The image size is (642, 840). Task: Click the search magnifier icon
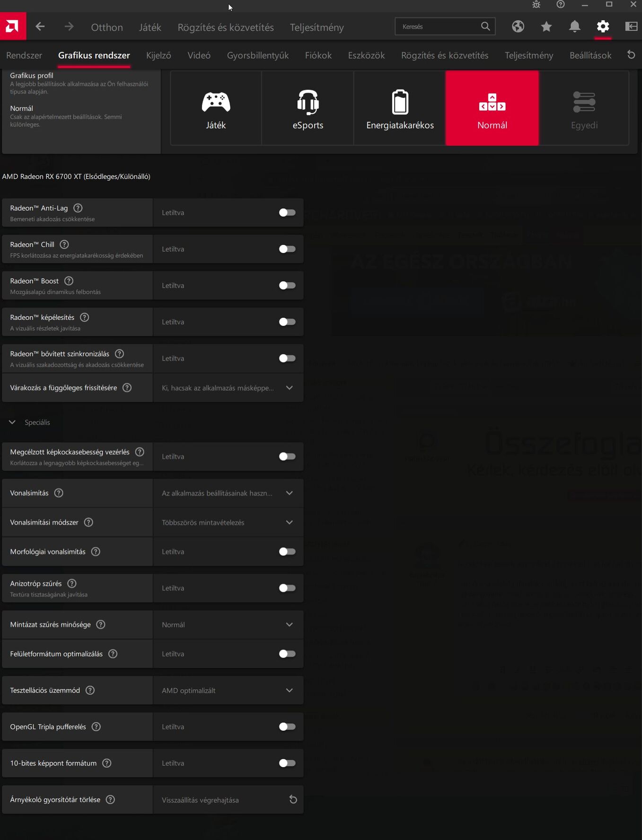pyautogui.click(x=485, y=26)
